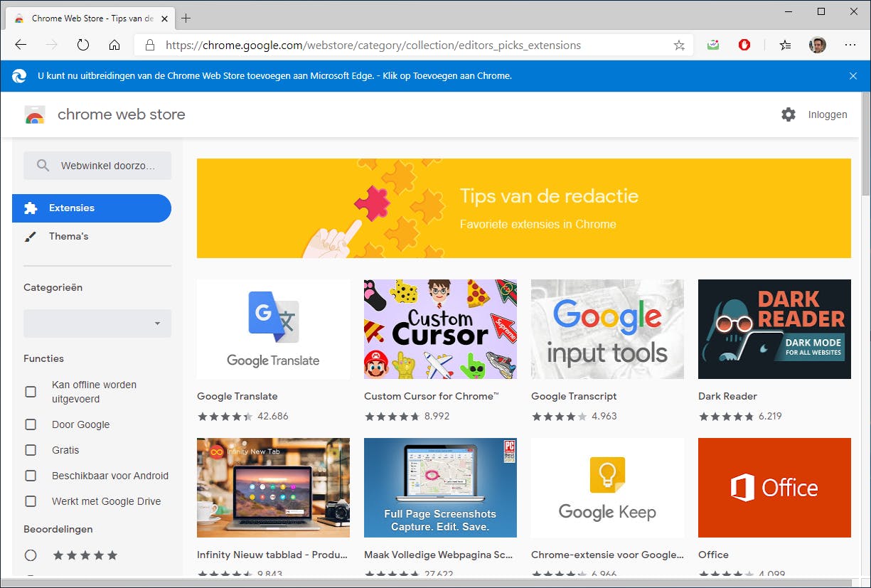Viewport: 871px width, 588px height.
Task: Bookmark page with the star in address bar
Action: click(x=679, y=45)
